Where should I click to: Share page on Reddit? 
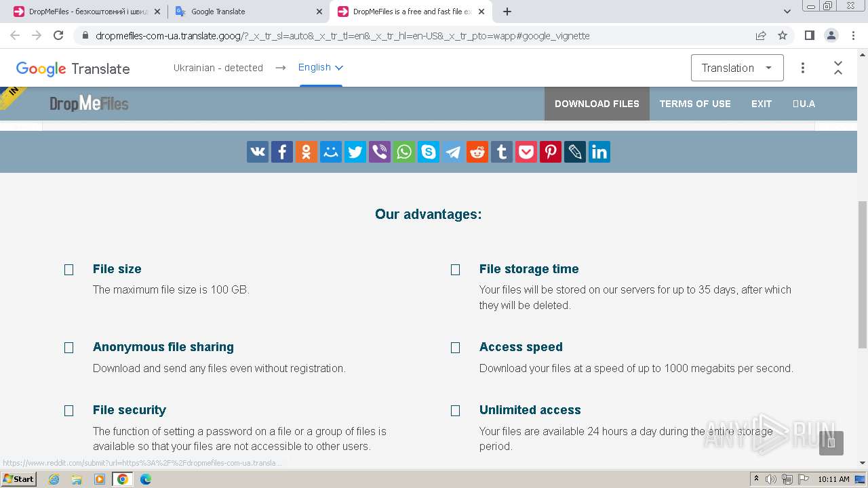click(x=477, y=152)
